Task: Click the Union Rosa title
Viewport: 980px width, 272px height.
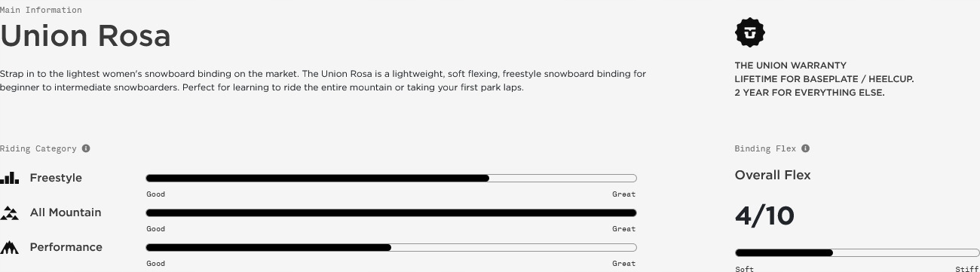Action: (x=85, y=35)
